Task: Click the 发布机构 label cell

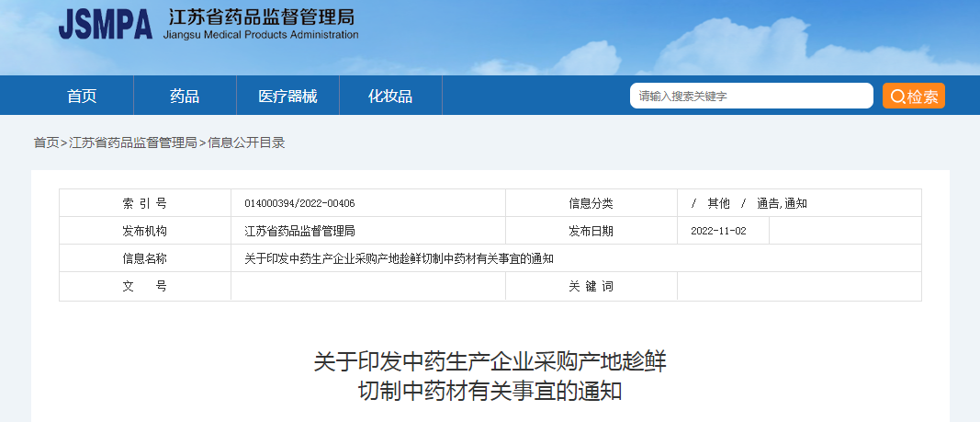Action: (145, 231)
